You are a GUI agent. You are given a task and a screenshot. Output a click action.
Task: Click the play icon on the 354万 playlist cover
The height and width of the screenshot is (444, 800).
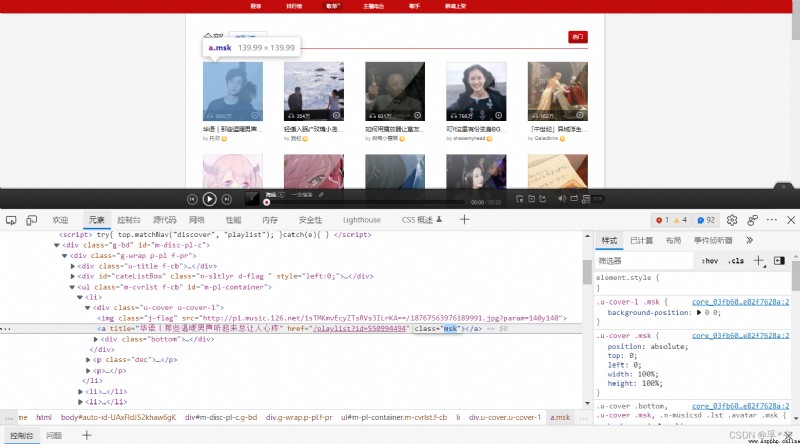(336, 115)
